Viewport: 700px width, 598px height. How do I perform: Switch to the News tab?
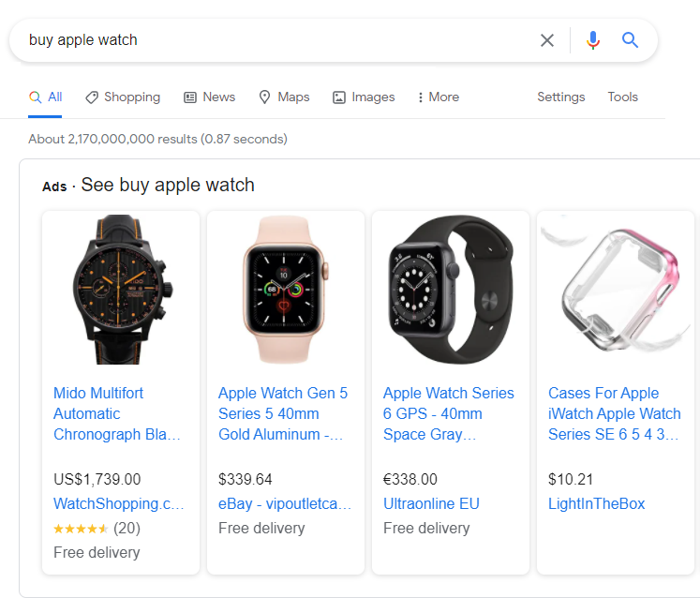[x=209, y=97]
